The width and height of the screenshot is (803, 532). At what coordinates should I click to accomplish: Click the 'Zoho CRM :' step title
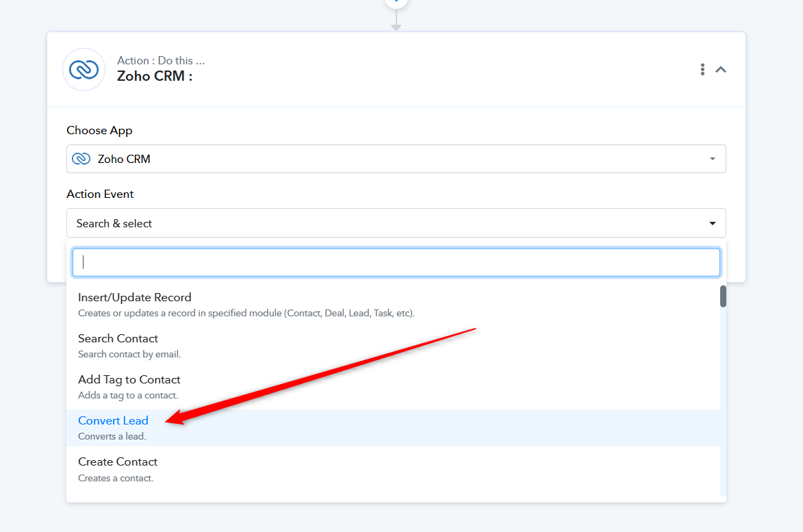coord(155,76)
